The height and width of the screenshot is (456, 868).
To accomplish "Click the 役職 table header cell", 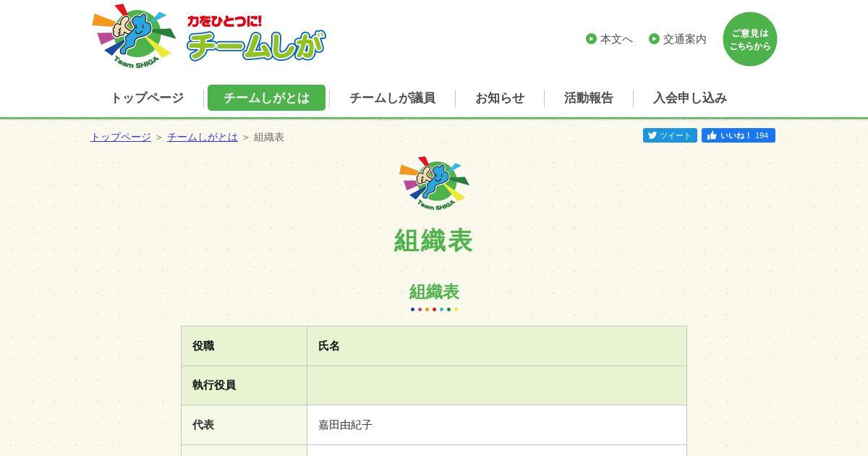I will point(244,346).
